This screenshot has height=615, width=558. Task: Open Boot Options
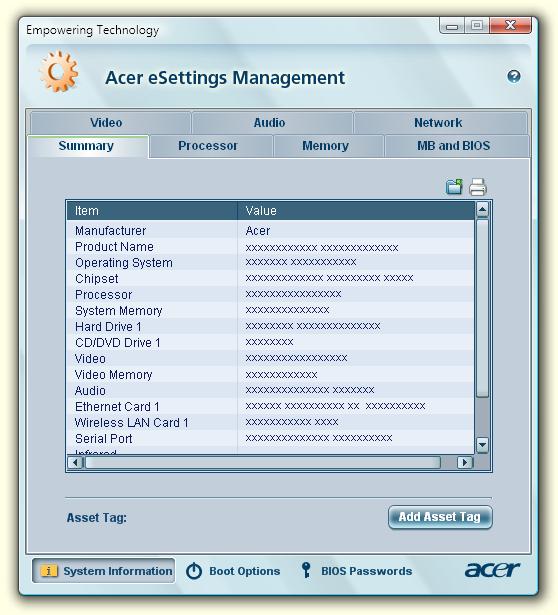233,571
